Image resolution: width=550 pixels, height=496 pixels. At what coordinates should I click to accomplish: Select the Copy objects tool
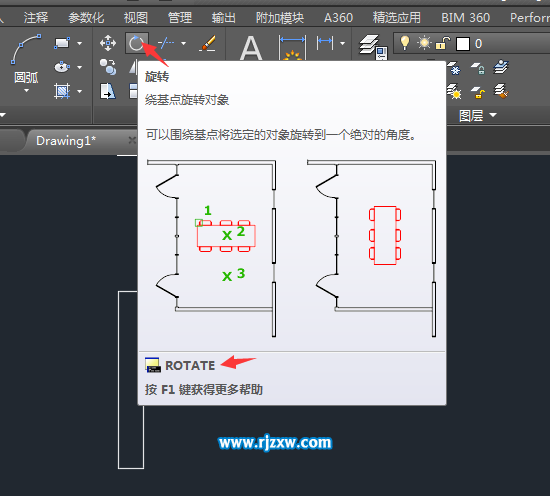tap(108, 67)
